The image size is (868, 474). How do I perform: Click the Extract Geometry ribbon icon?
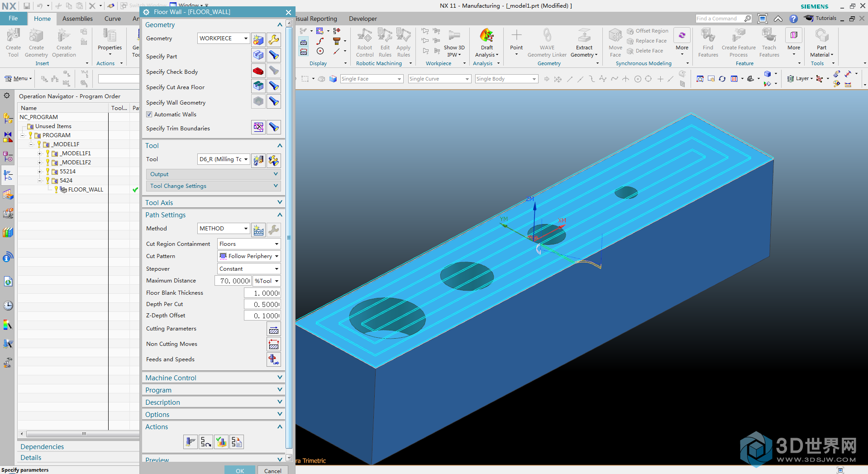[x=584, y=43]
